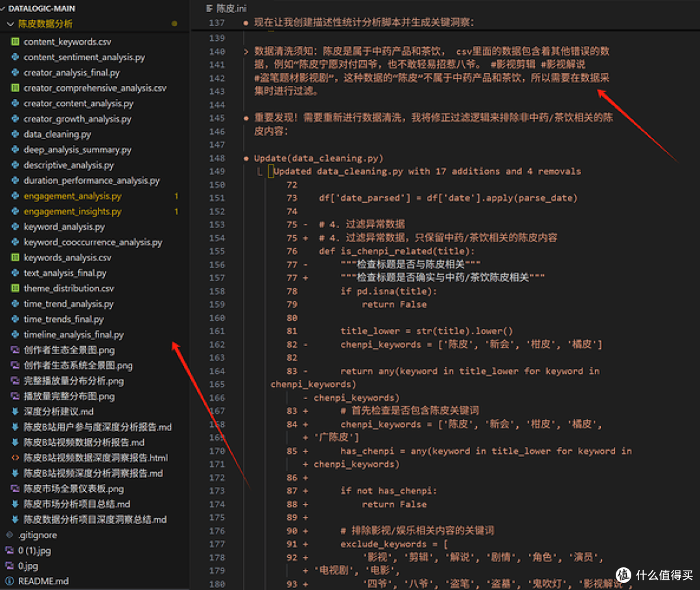Open deep_analysis_summary.py
700x590 pixels.
77,150
